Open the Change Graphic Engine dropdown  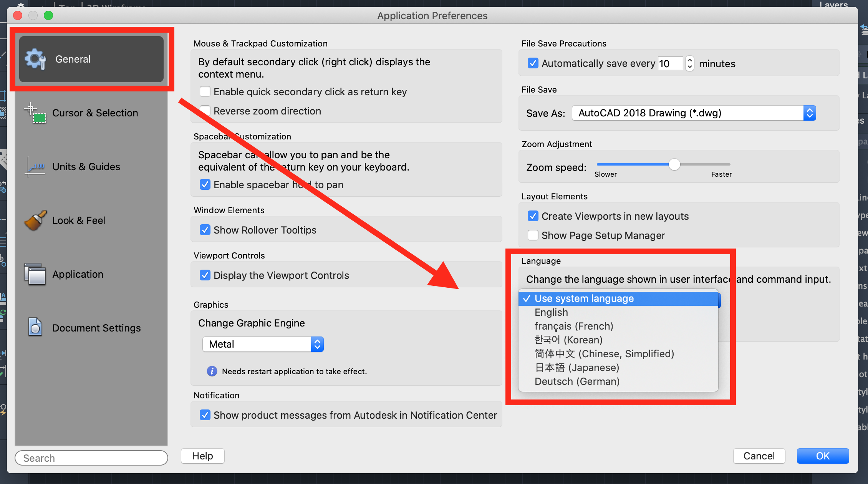pyautogui.click(x=316, y=344)
